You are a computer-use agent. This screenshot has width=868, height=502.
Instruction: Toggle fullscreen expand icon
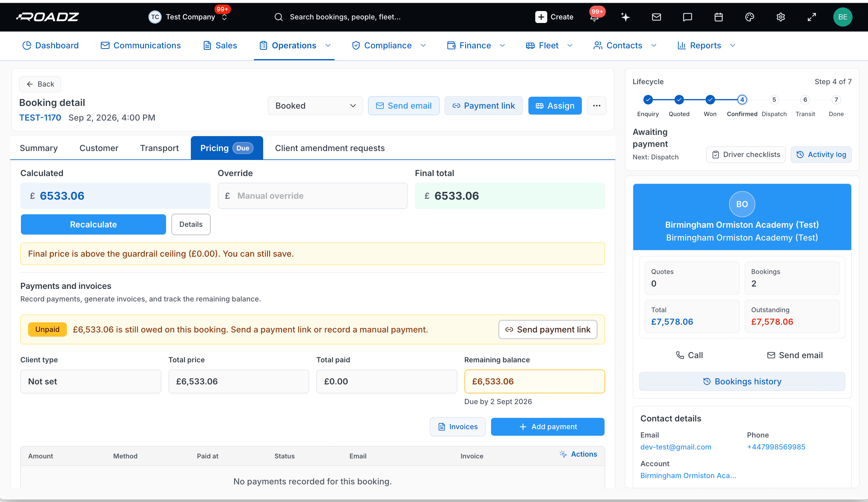[x=812, y=17]
